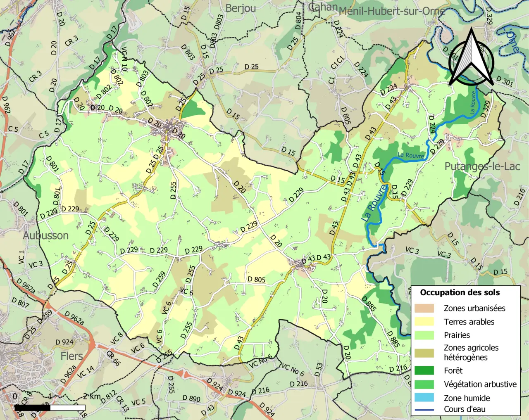This screenshot has width=529, height=420.
Task: Select the Végétation arbustive legend swatch
Action: (424, 384)
